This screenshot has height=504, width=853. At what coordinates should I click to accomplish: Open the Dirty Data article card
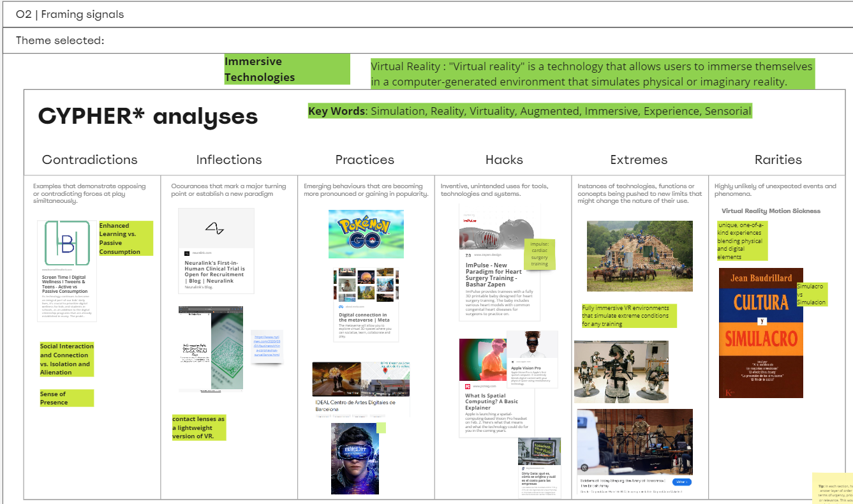539,468
